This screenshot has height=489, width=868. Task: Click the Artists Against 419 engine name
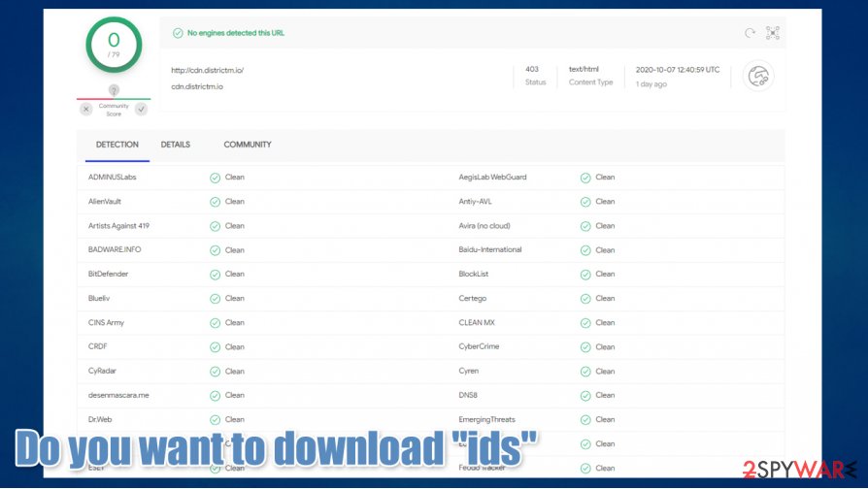tap(118, 226)
